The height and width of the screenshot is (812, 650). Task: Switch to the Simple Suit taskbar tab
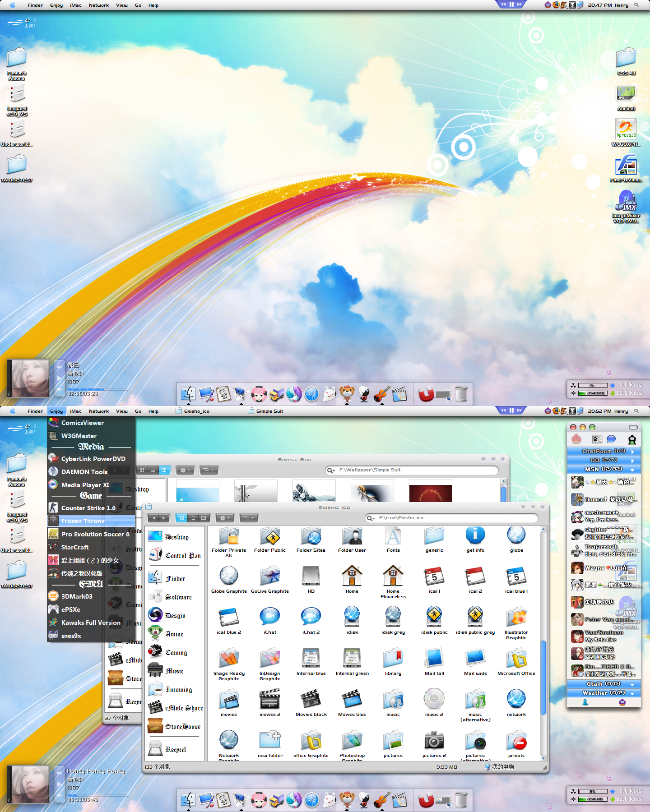pyautogui.click(x=266, y=411)
